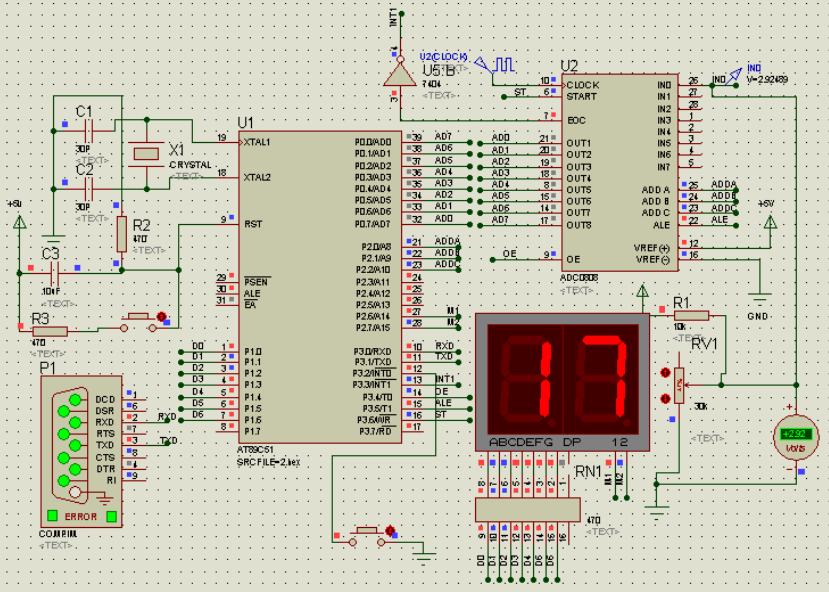829x592 pixels.
Task: Click the START pin label on U2
Action: (x=582, y=96)
